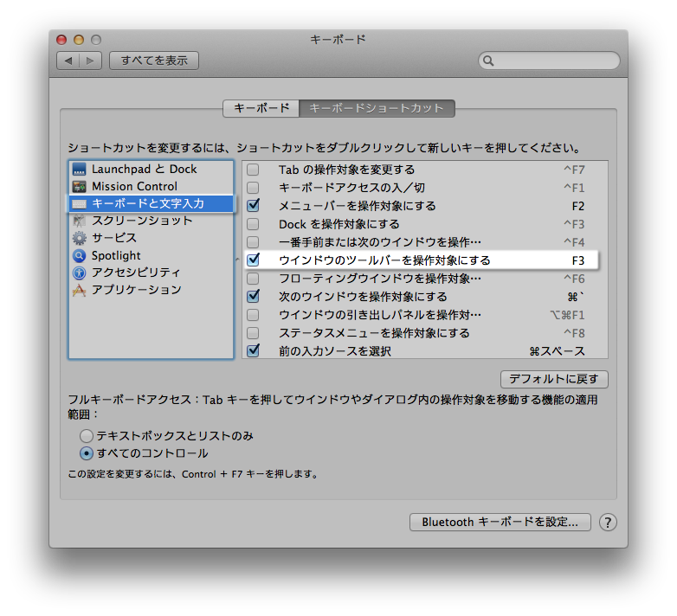Select Launchpad と Dock category

point(152,170)
